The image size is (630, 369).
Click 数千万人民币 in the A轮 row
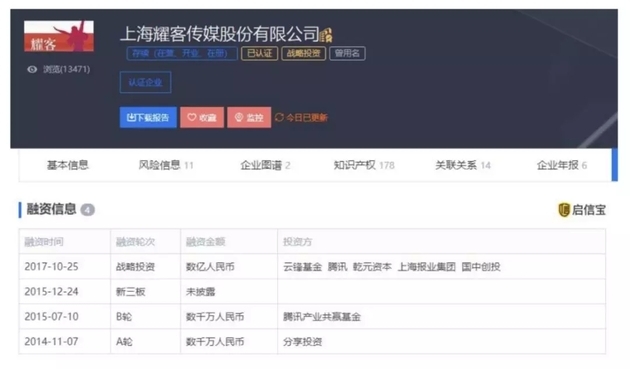[x=215, y=342]
